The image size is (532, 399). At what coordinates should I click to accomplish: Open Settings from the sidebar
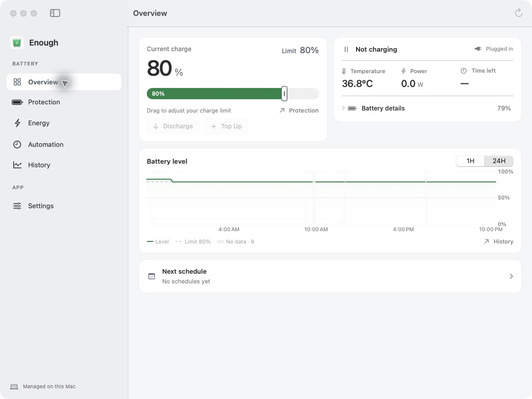[x=64, y=206]
